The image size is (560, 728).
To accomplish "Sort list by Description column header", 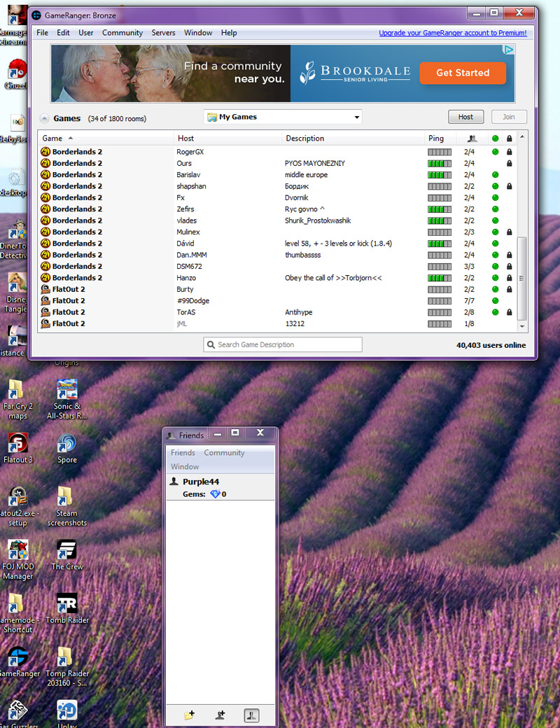I will point(353,139).
